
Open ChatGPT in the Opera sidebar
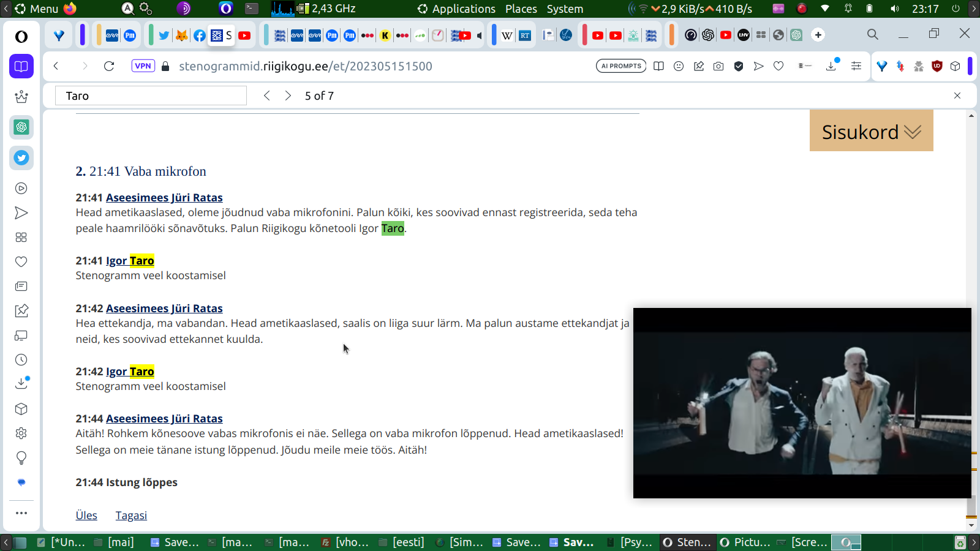(21, 127)
